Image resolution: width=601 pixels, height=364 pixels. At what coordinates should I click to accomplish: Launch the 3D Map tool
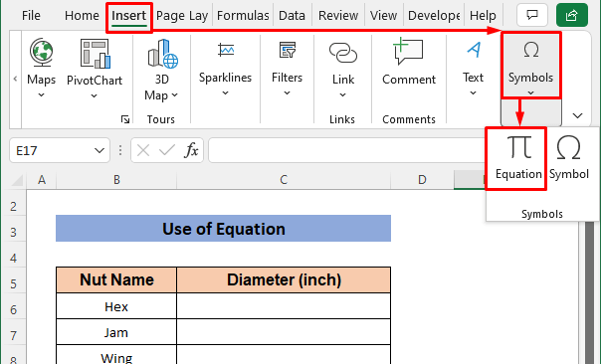(x=162, y=69)
